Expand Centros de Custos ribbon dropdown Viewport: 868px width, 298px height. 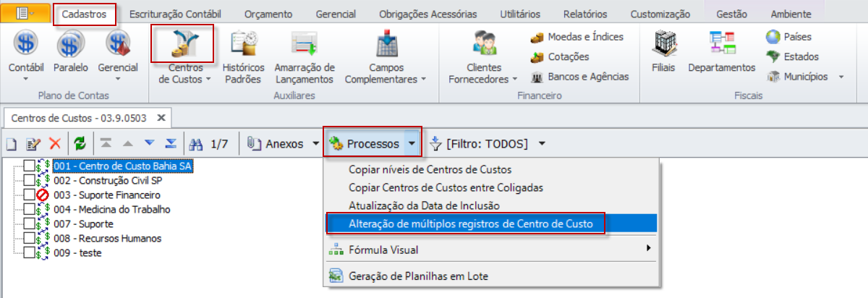(208, 80)
